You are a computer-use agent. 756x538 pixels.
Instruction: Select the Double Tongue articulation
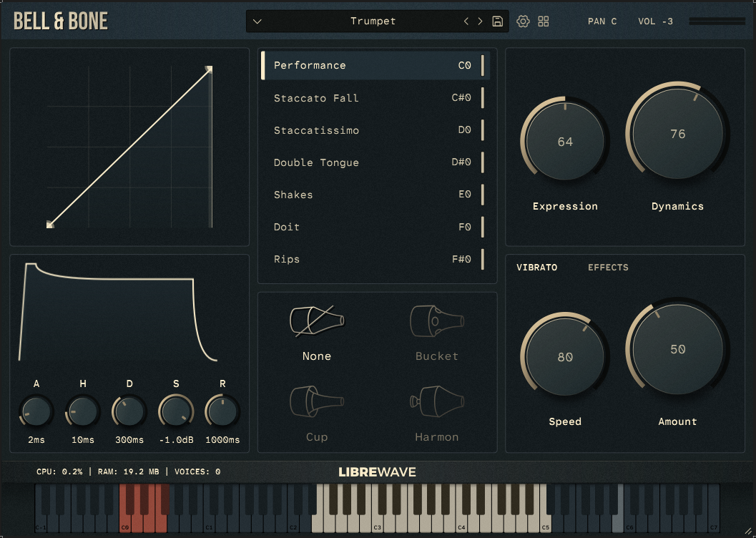(x=375, y=162)
